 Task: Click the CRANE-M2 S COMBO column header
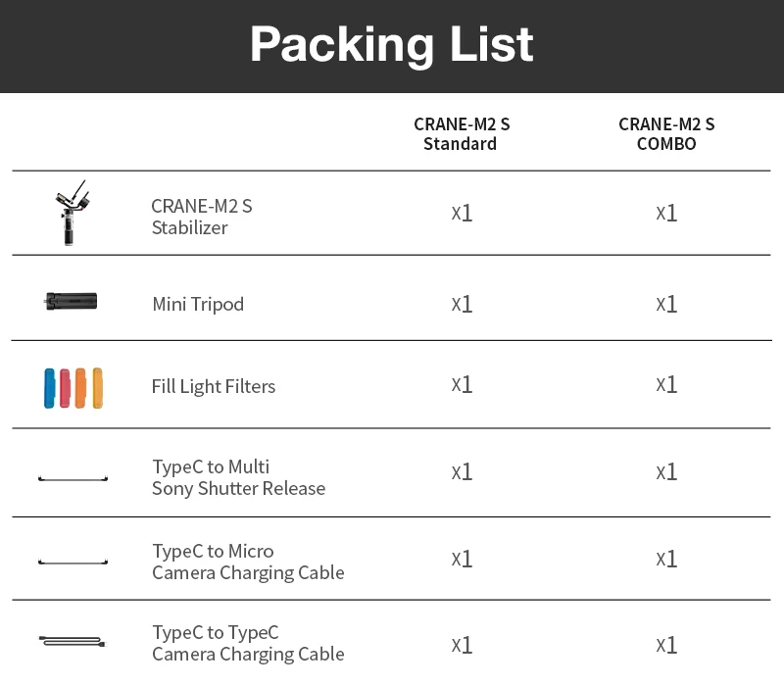point(666,134)
